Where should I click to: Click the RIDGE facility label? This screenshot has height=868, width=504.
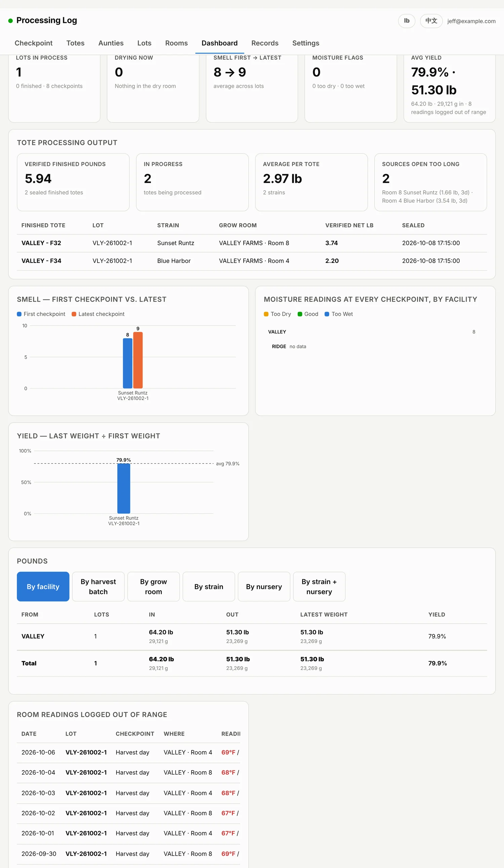(279, 347)
